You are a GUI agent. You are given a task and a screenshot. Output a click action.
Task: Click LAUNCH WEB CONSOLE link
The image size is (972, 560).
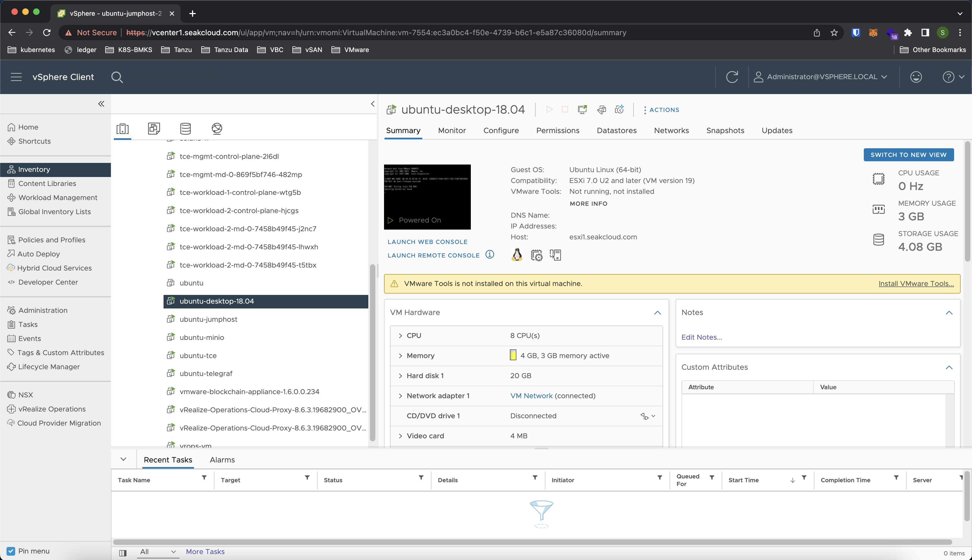(427, 242)
